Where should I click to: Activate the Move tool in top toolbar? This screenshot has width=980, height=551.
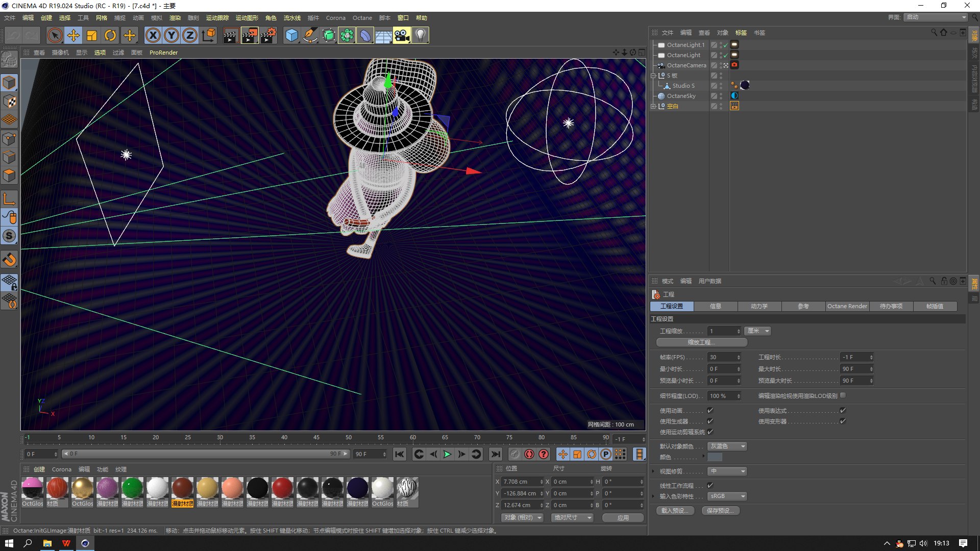click(73, 35)
